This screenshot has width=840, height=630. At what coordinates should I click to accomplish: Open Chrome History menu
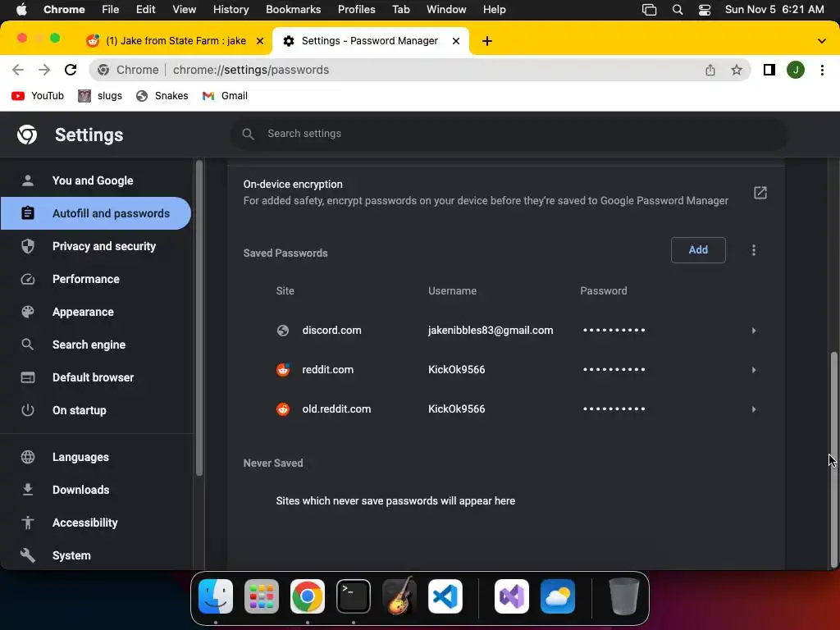coord(231,9)
